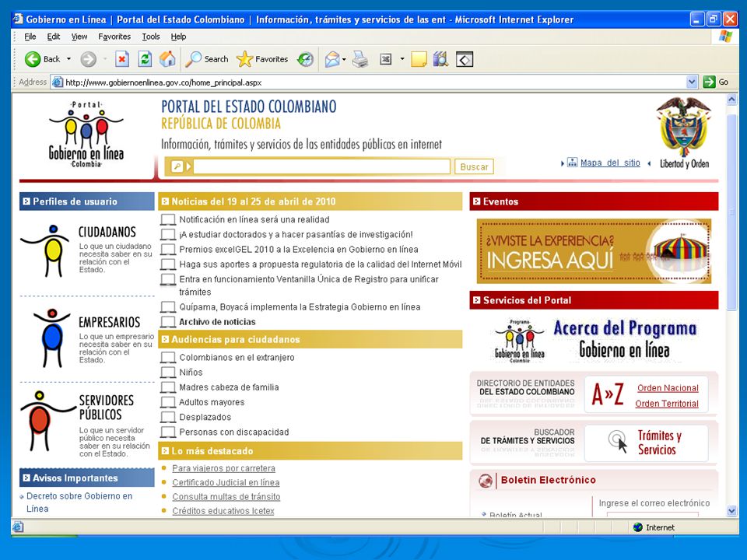Select 'Madres cabeza de familia' audience
Viewport: 747px width, 560px height.
229,387
